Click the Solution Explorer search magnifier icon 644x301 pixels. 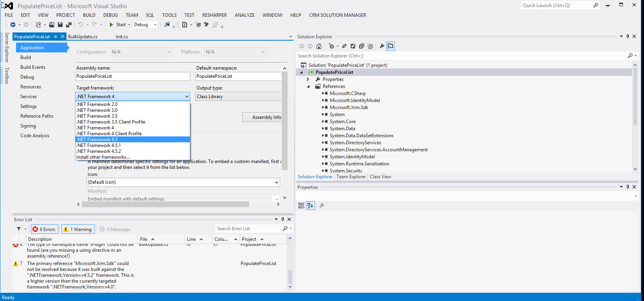pos(630,56)
